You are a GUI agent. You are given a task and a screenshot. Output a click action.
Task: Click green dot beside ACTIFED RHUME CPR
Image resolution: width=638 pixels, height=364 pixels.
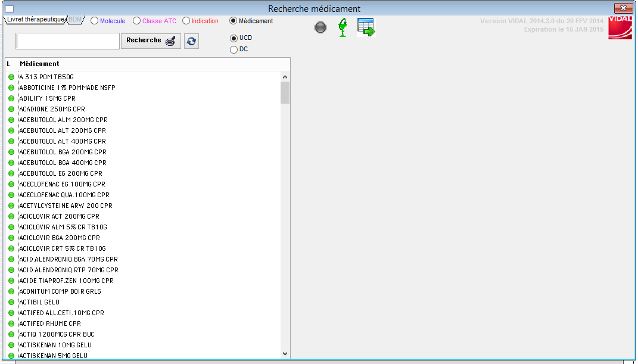[x=11, y=323]
